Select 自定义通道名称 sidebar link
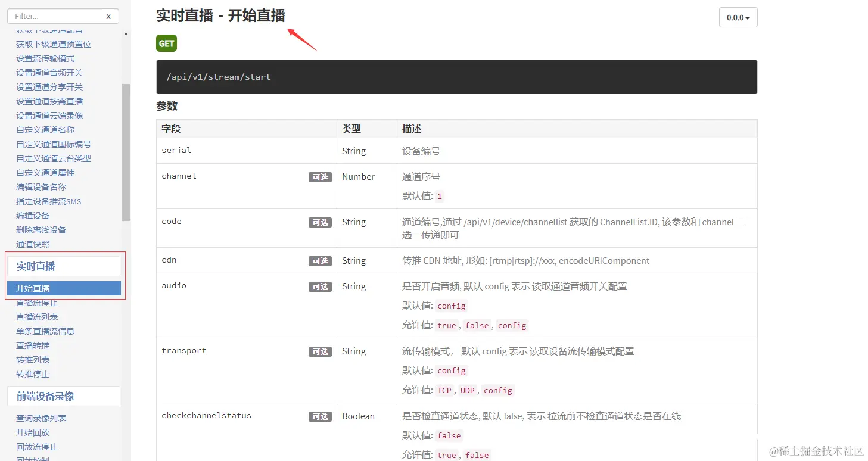 (45, 130)
